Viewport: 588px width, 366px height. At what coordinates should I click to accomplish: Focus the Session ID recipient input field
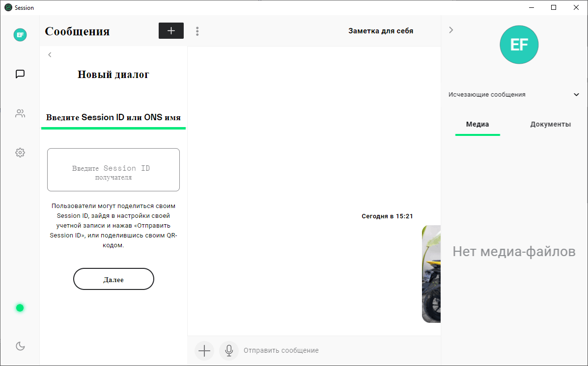coord(113,170)
